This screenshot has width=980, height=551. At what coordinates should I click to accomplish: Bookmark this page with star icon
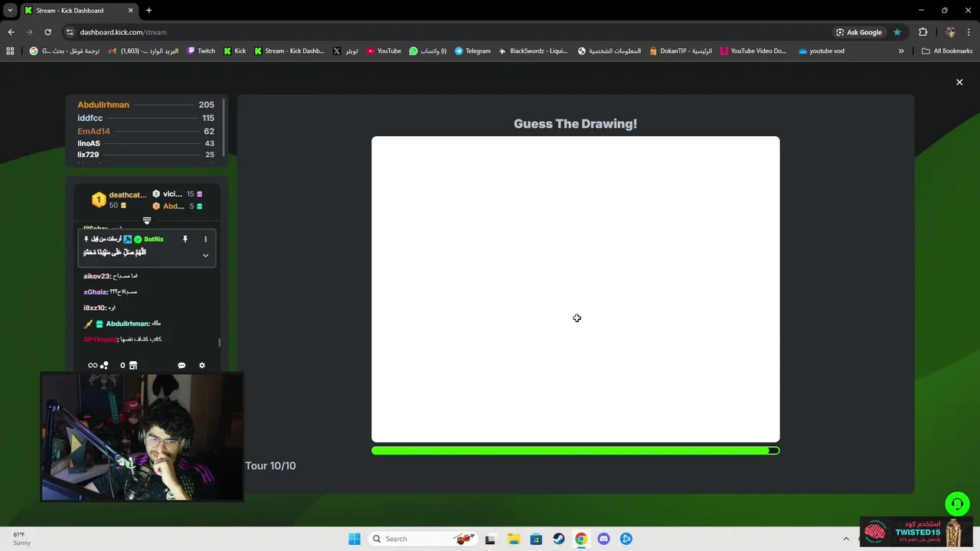click(897, 32)
